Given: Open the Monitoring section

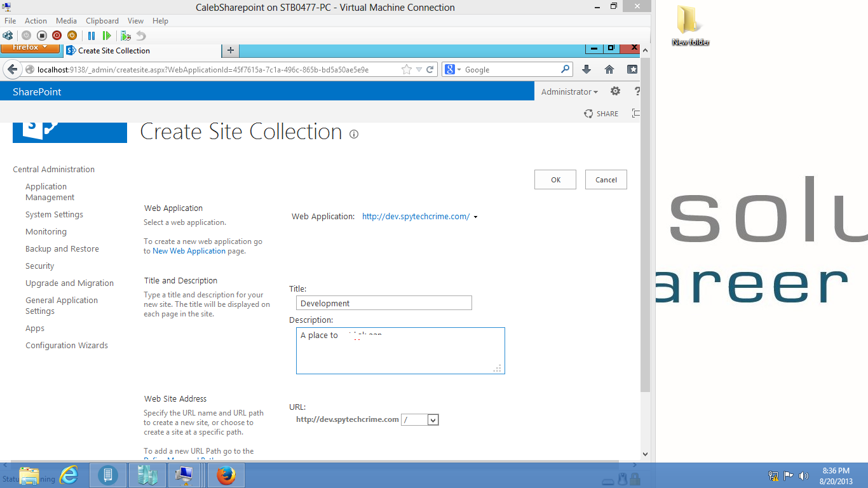Looking at the screenshot, I should 46,232.
